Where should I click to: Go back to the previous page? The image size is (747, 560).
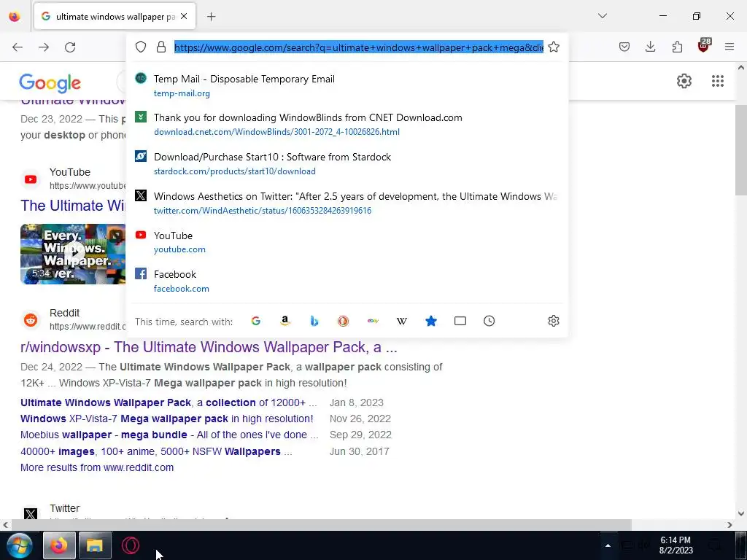(18, 47)
